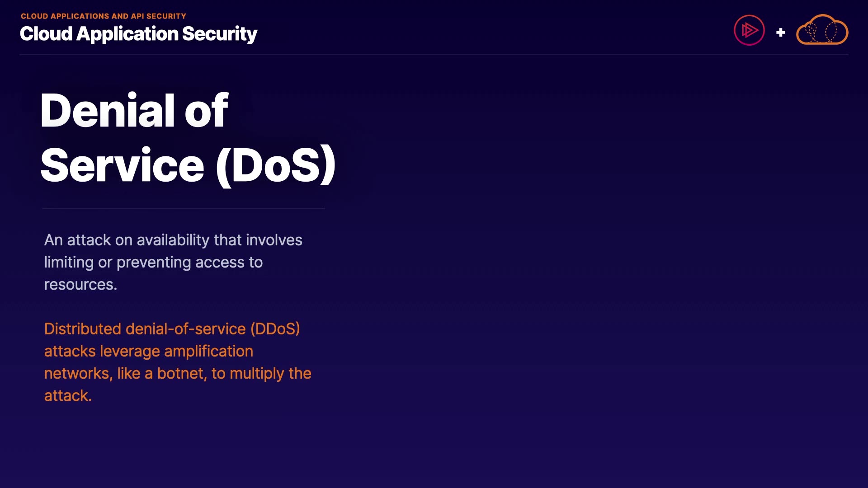The image size is (868, 488).
Task: Click the '(DDoS)' abbreviation in orange text
Action: (275, 329)
